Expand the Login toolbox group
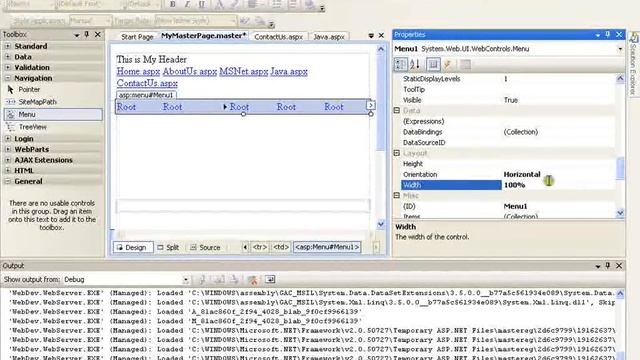640x360 pixels. point(8,139)
